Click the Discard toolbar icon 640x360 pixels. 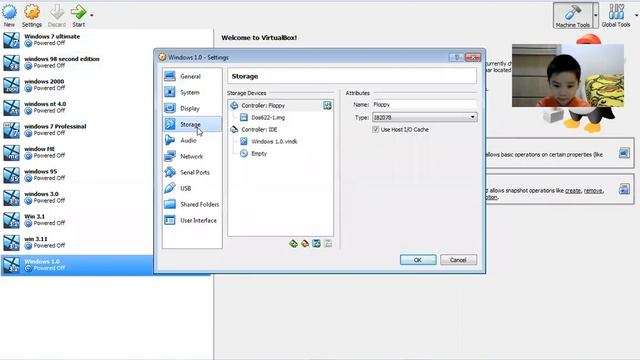pyautogui.click(x=57, y=16)
